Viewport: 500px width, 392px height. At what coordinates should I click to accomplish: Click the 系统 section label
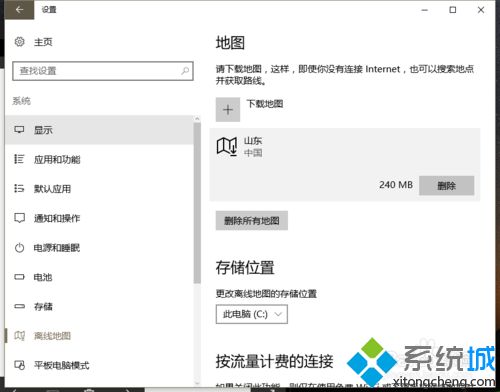(21, 101)
